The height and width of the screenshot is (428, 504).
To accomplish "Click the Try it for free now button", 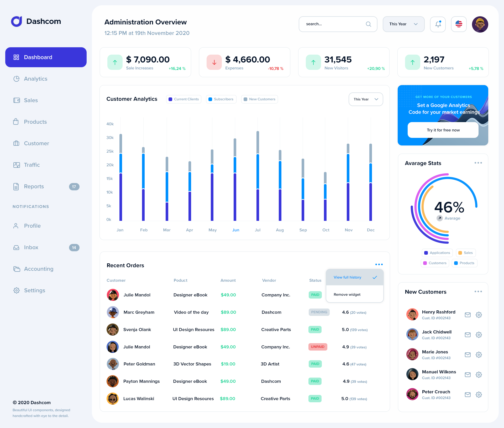I will (443, 130).
